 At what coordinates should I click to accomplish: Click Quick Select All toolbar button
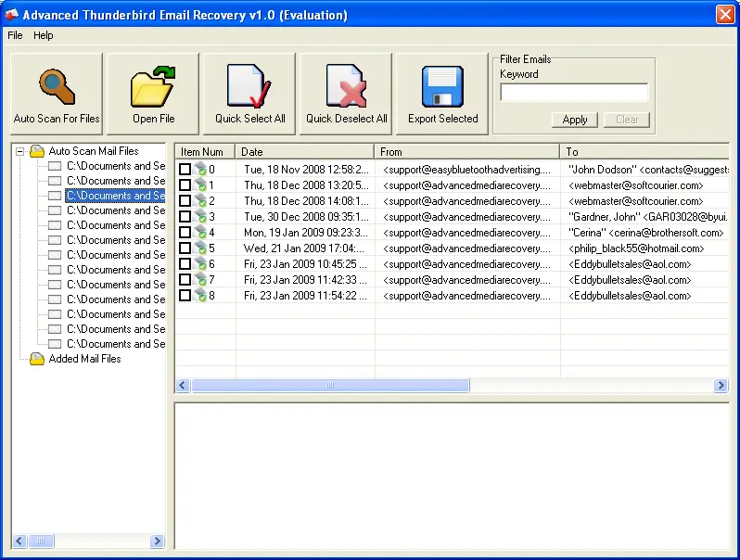249,94
